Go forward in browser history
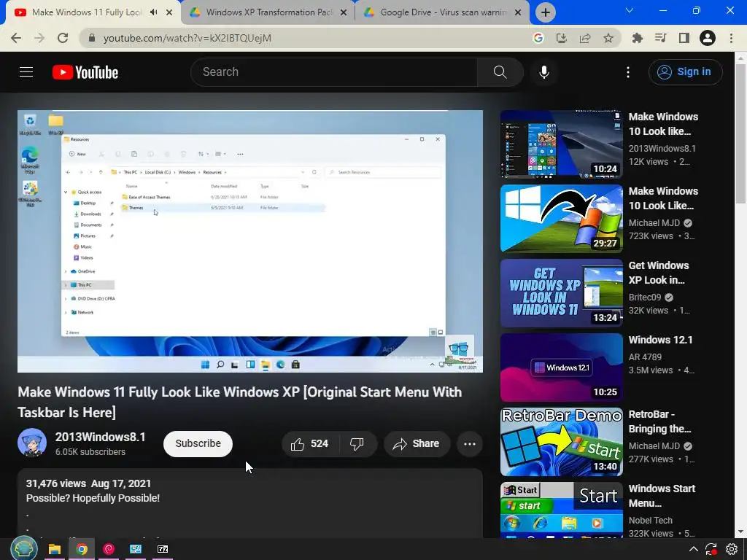The image size is (747, 560). [39, 38]
